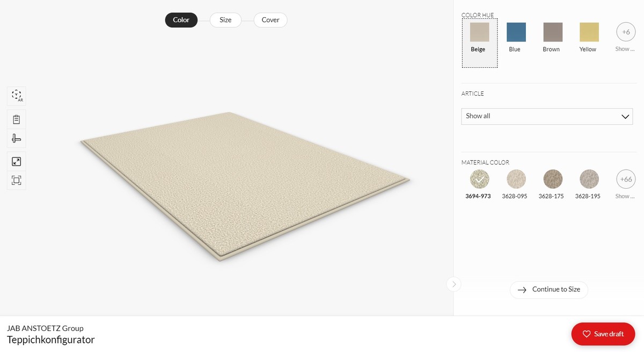This screenshot has width=644, height=352.
Task: Click the 3D carpet preview
Action: (x=245, y=185)
